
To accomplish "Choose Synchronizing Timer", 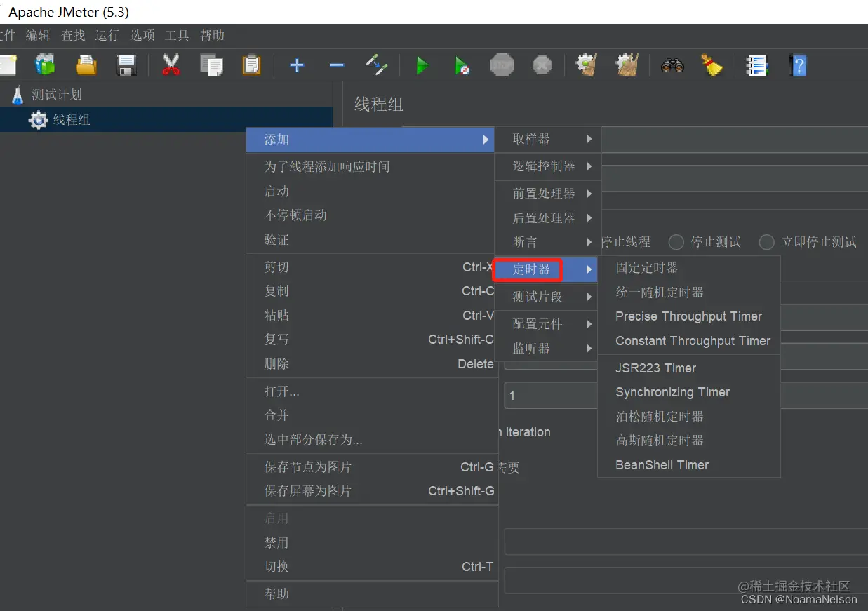I will coord(689,392).
